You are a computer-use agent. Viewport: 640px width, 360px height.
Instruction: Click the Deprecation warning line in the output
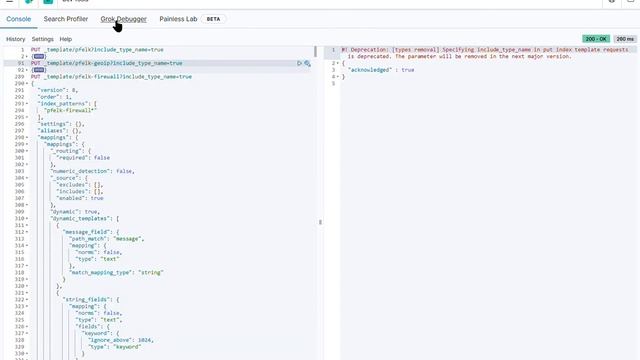pyautogui.click(x=485, y=53)
